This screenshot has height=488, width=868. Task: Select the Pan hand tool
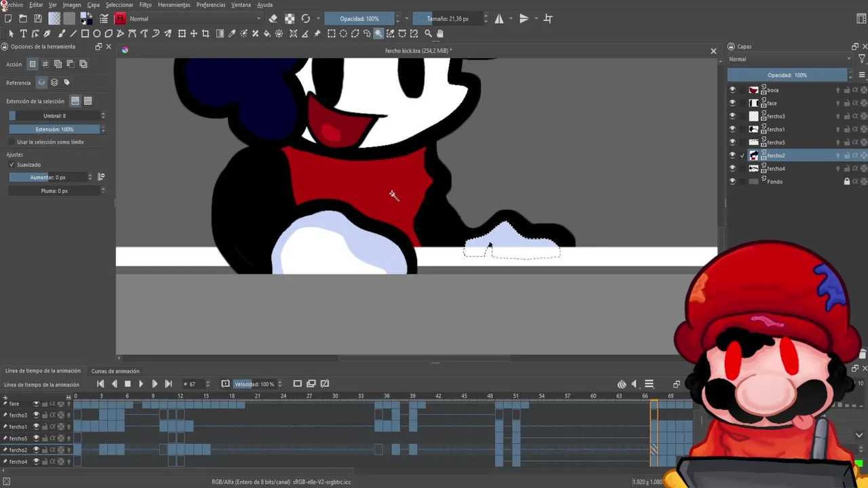click(x=439, y=33)
